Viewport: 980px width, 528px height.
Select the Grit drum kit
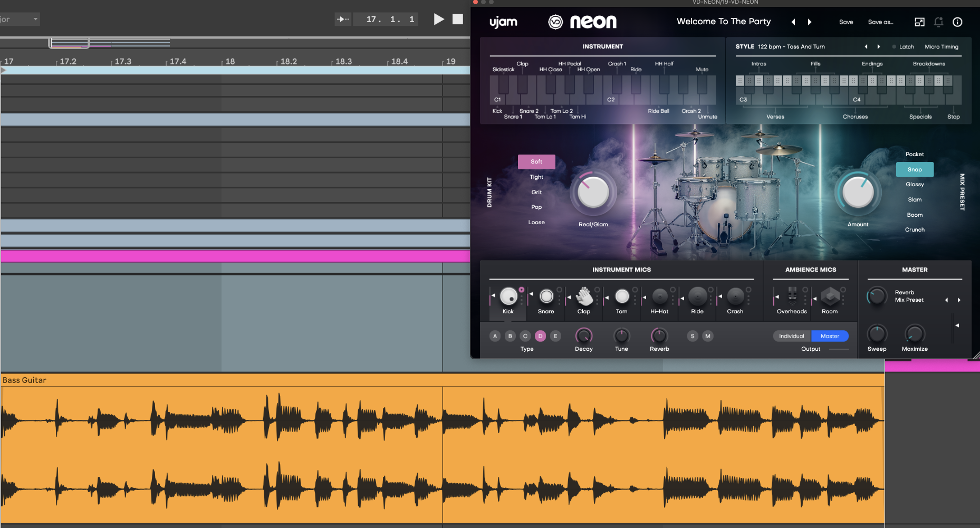click(x=536, y=193)
